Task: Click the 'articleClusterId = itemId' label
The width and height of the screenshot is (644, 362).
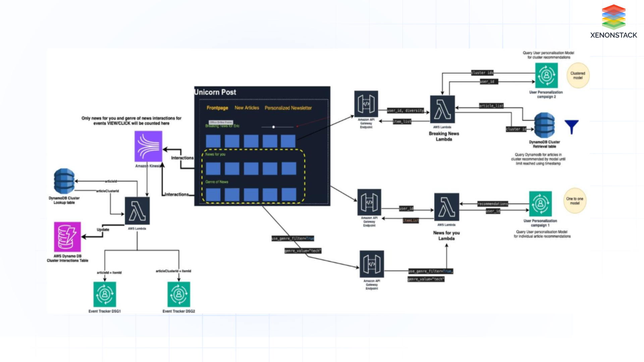Action: click(x=173, y=271)
